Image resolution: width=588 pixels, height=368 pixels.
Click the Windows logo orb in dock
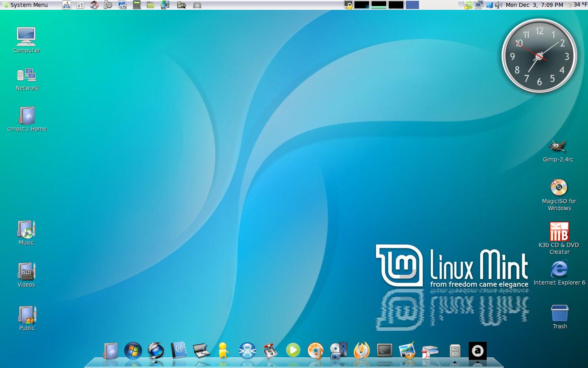pyautogui.click(x=133, y=351)
